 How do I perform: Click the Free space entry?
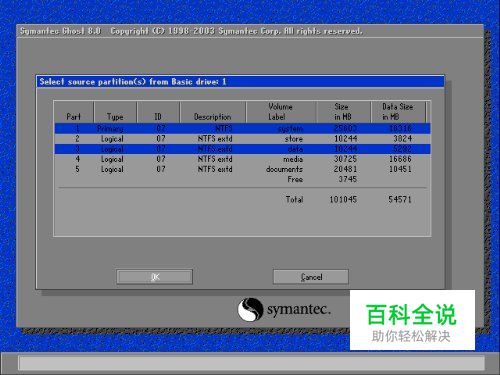[295, 179]
